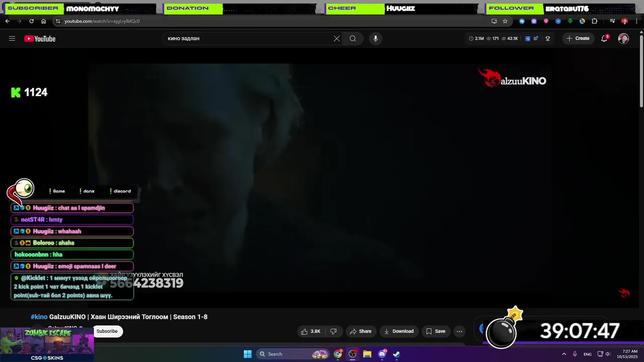Open the volume tray icon
This screenshot has height=362, width=644.
click(608, 354)
